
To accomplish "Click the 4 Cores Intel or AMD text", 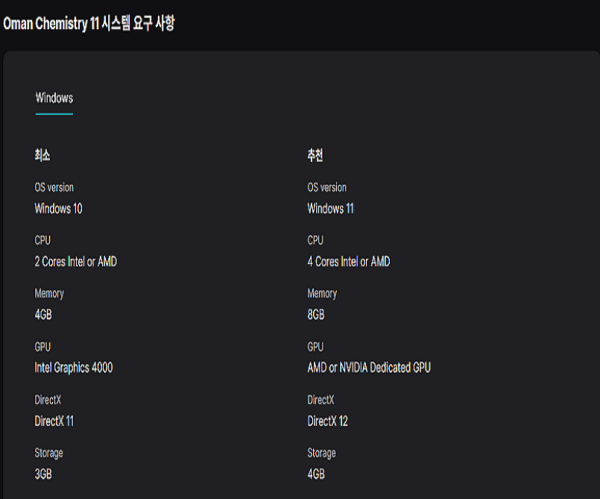I will click(349, 261).
